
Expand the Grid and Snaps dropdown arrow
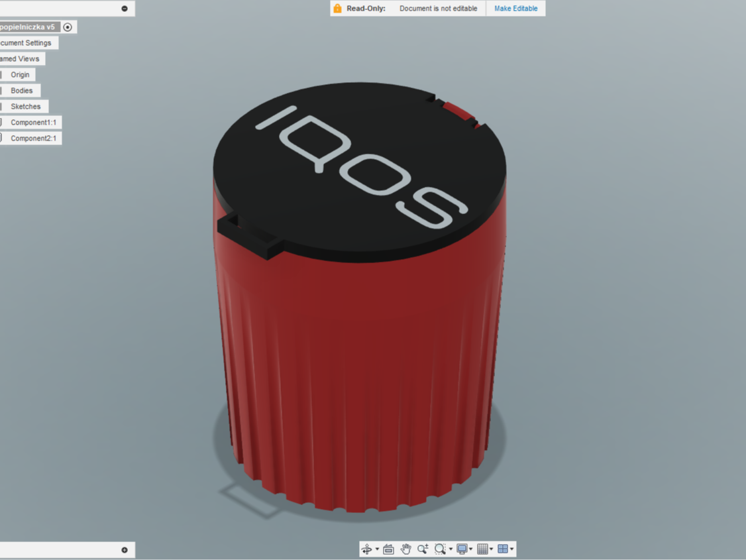point(492,549)
